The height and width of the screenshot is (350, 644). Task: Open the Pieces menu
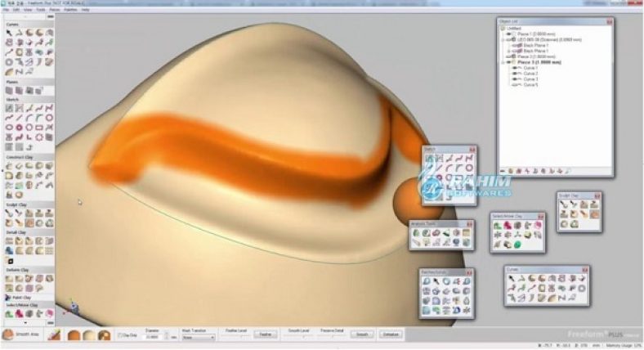(x=55, y=10)
